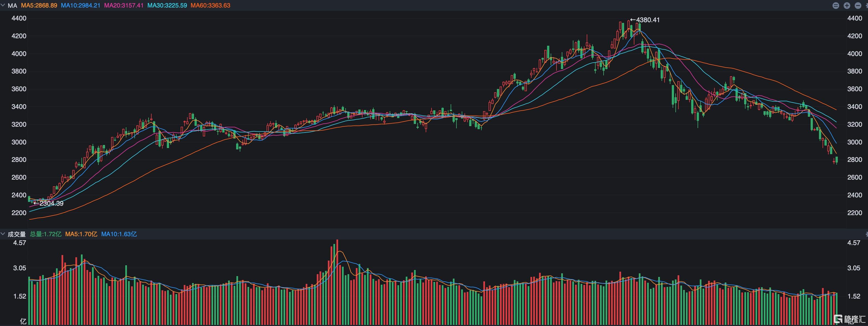The width and height of the screenshot is (868, 326).
Task: Select the 2304.39 low price marker
Action: pos(48,203)
